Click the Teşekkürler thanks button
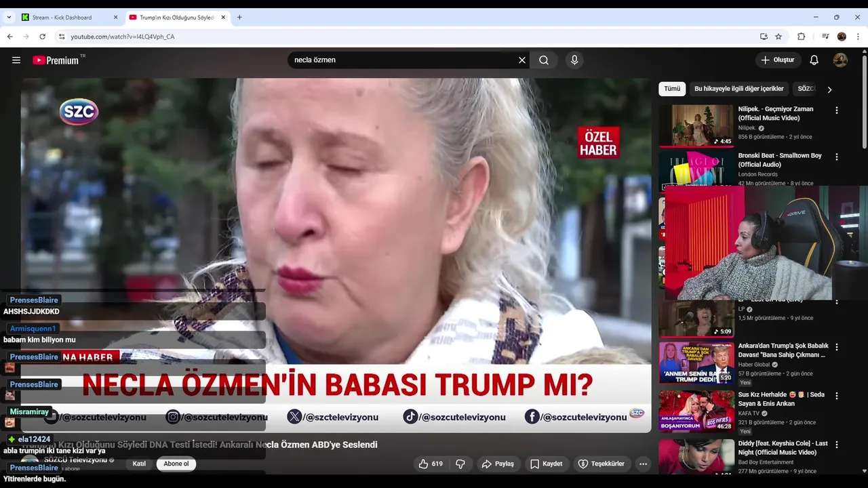Viewport: 868px width, 488px height. pyautogui.click(x=601, y=464)
